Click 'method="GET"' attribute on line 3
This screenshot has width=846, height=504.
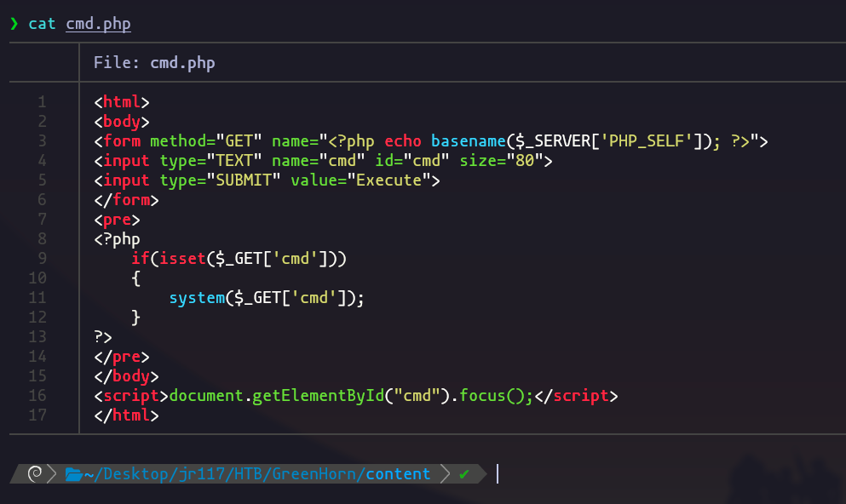click(x=206, y=141)
